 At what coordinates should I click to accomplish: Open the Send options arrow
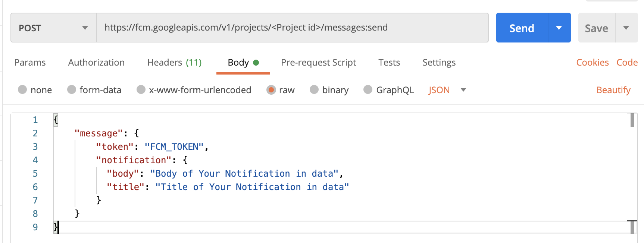pos(559,28)
